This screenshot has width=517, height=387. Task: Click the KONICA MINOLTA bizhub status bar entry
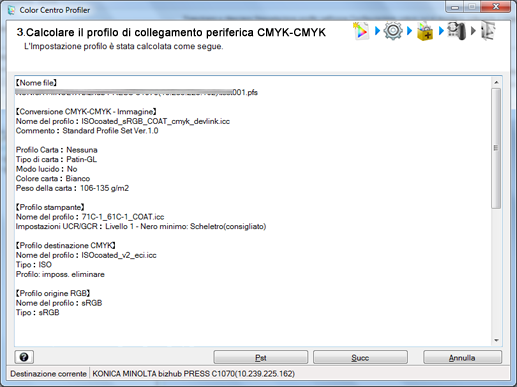tap(193, 374)
